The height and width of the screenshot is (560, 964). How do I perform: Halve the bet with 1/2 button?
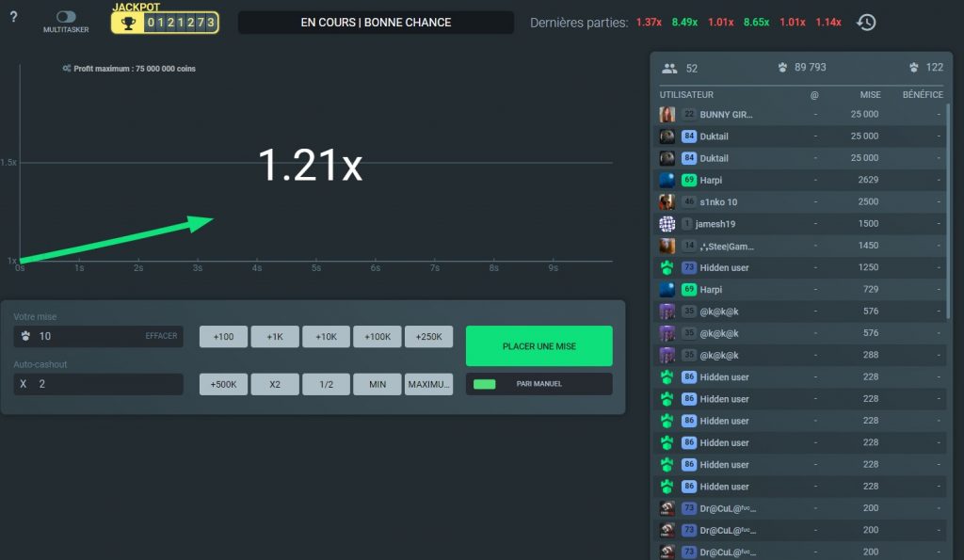[x=326, y=384]
